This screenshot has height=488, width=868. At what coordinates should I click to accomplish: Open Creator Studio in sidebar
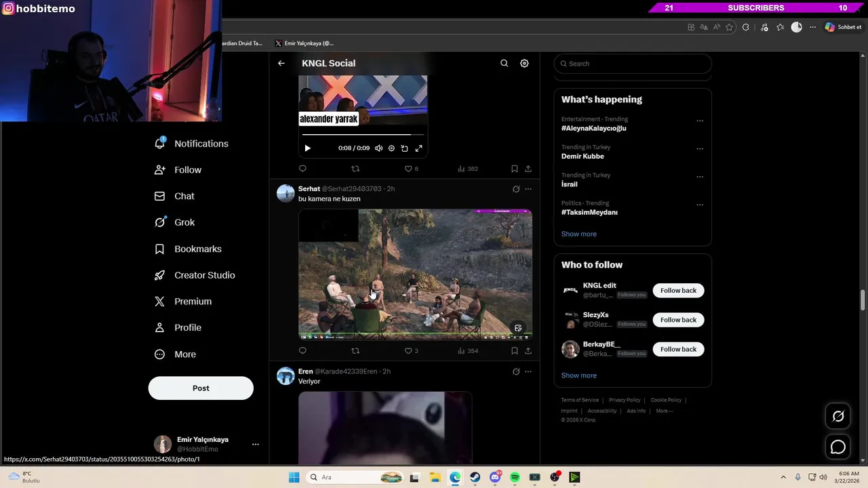tap(195, 275)
